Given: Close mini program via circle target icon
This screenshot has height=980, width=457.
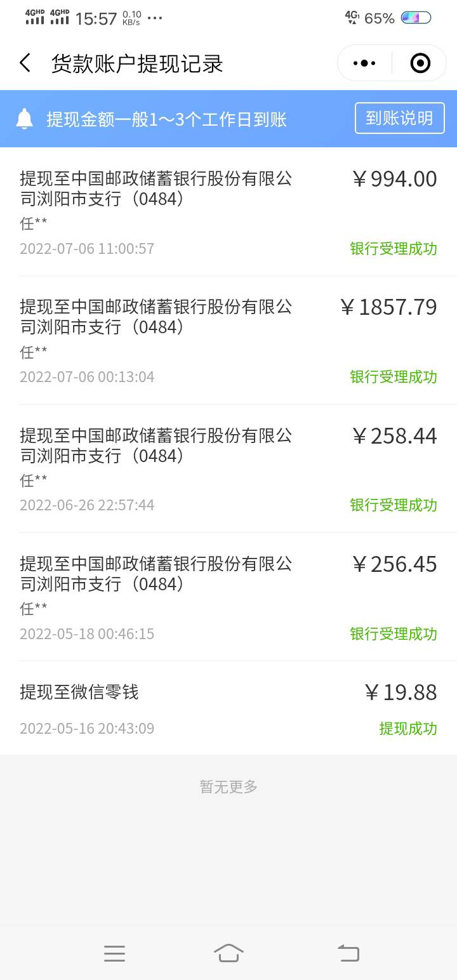Looking at the screenshot, I should [x=420, y=63].
